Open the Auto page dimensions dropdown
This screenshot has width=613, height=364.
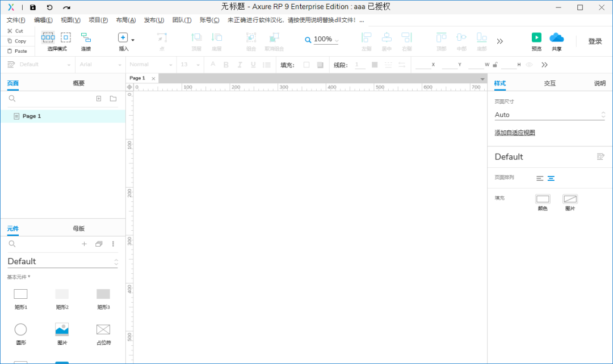tap(549, 115)
